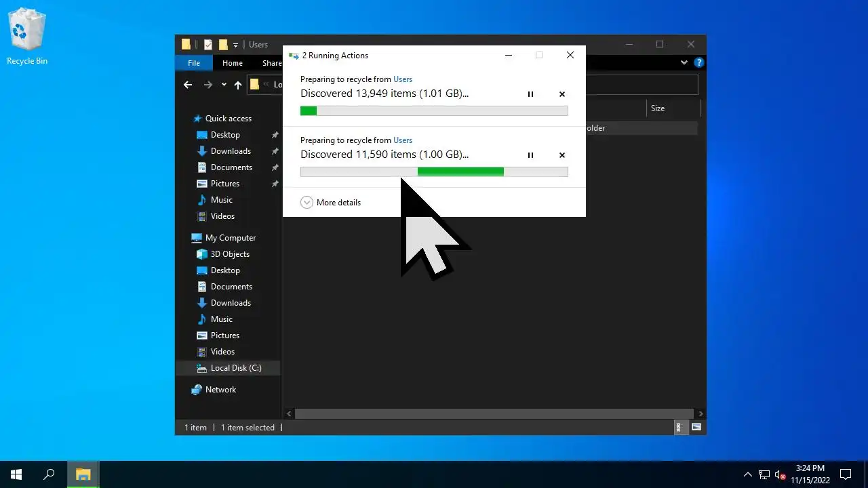Pause the 11,590 items recycle action
The height and width of the screenshot is (488, 868).
point(530,155)
